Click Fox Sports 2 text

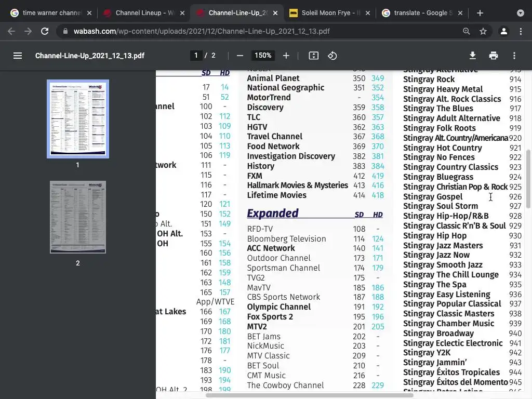coord(270,316)
